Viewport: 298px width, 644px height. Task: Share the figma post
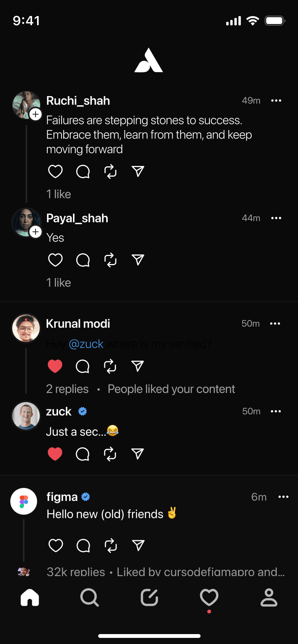(138, 546)
